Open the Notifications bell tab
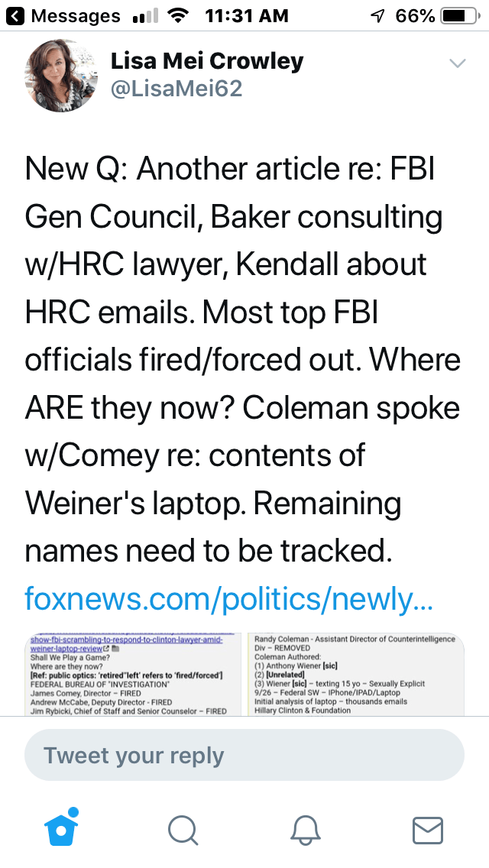Screen dimensions: 489x868 [x=306, y=830]
